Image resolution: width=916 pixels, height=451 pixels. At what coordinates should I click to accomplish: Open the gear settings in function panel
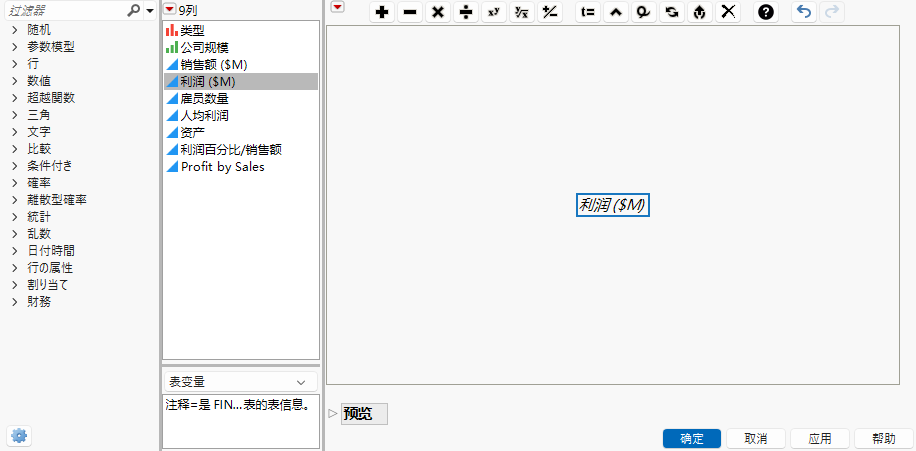pos(19,436)
